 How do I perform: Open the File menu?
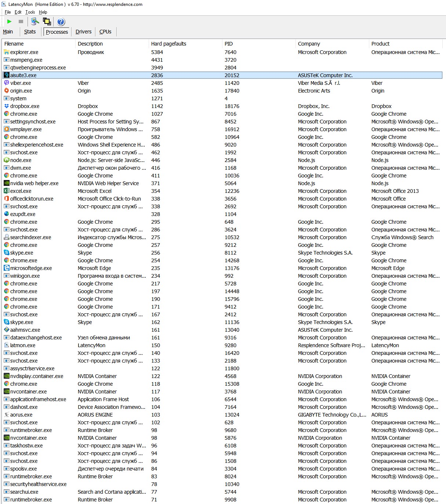coord(8,12)
